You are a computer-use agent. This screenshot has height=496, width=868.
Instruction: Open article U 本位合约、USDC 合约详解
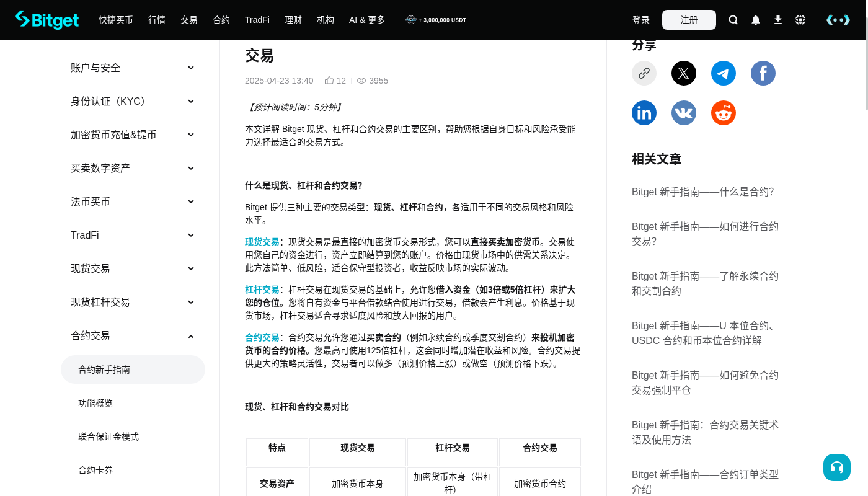tap(705, 333)
